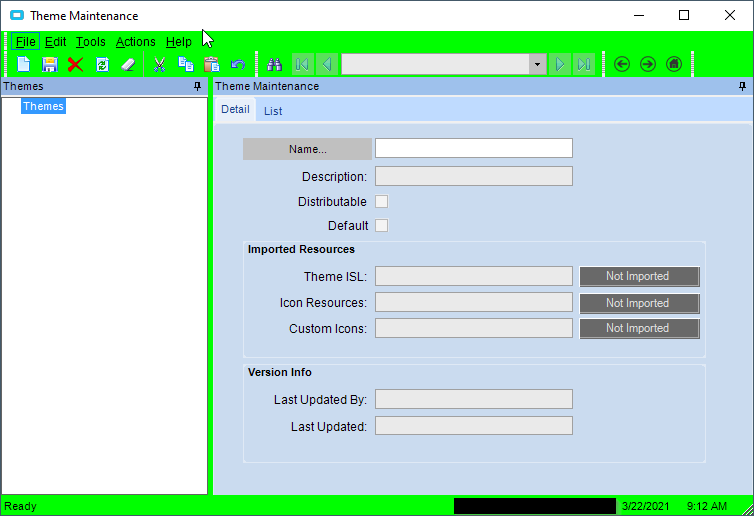The image size is (754, 516).
Task: Click the clipboard Paste icon
Action: point(212,64)
